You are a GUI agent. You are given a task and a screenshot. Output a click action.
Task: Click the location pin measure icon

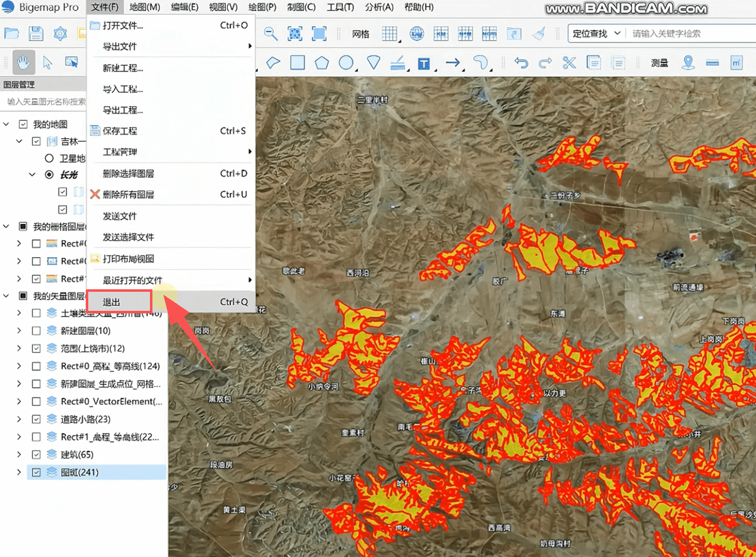point(688,62)
